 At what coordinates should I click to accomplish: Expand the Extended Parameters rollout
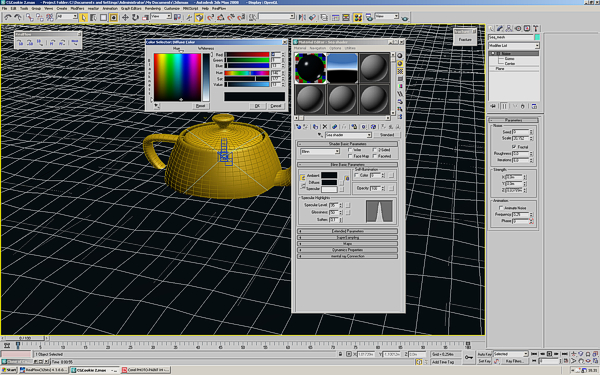(347, 231)
